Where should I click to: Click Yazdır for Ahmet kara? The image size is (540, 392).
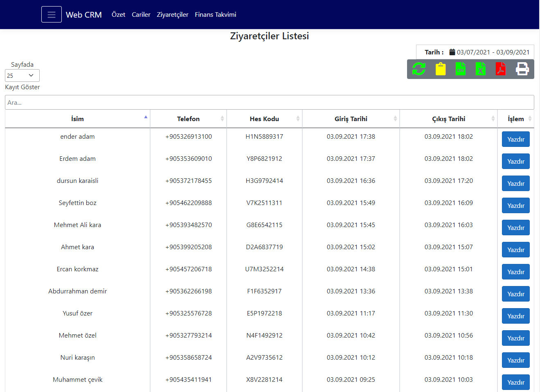tap(516, 250)
